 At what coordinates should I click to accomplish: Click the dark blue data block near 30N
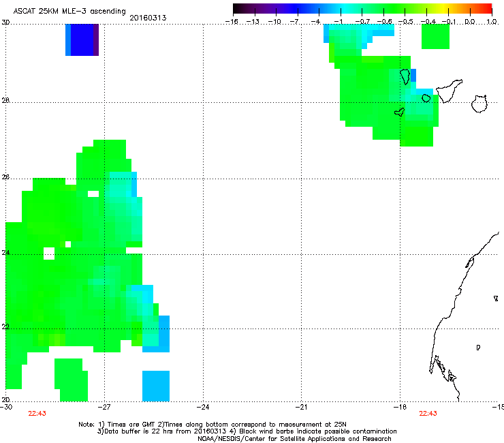pyautogui.click(x=82, y=40)
